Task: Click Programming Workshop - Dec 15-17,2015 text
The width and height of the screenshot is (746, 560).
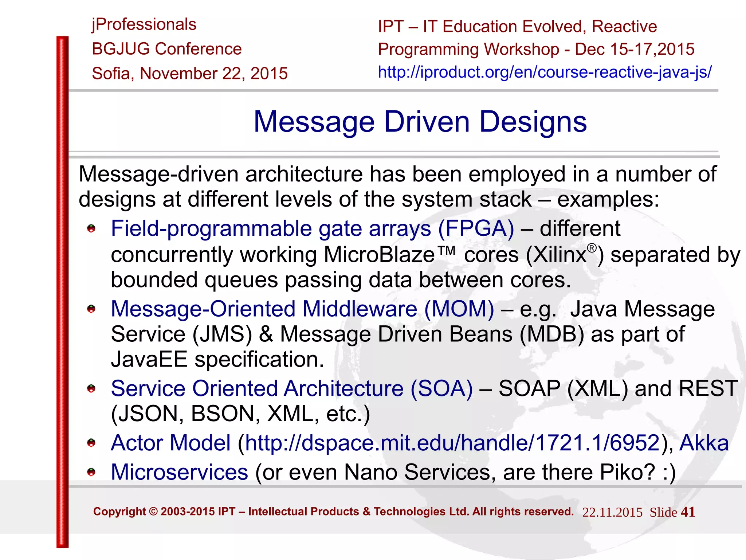Action: click(536, 50)
